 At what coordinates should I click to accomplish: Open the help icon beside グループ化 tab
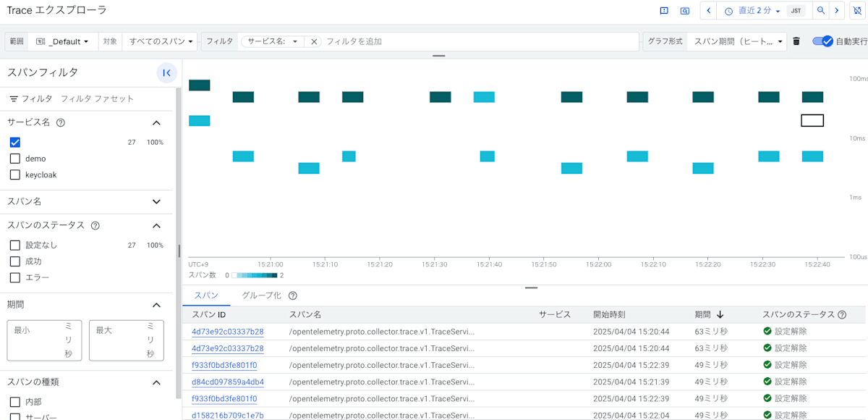coord(293,295)
